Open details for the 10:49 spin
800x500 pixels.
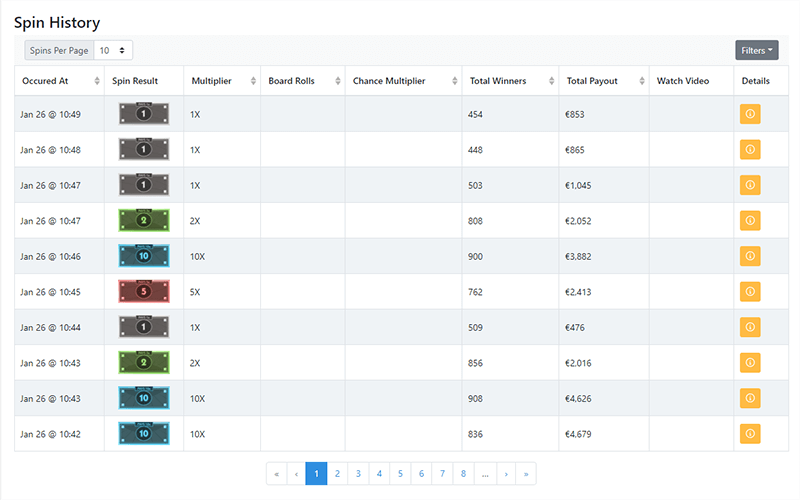coord(750,114)
